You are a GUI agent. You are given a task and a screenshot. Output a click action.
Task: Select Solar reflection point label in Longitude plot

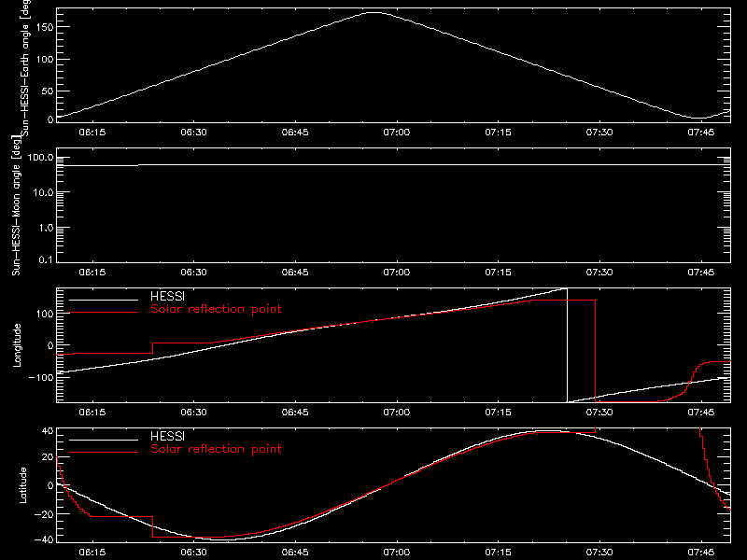[216, 309]
